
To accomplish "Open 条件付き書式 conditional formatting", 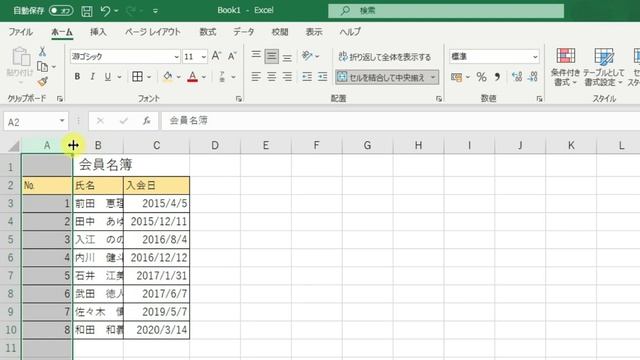I will (565, 67).
